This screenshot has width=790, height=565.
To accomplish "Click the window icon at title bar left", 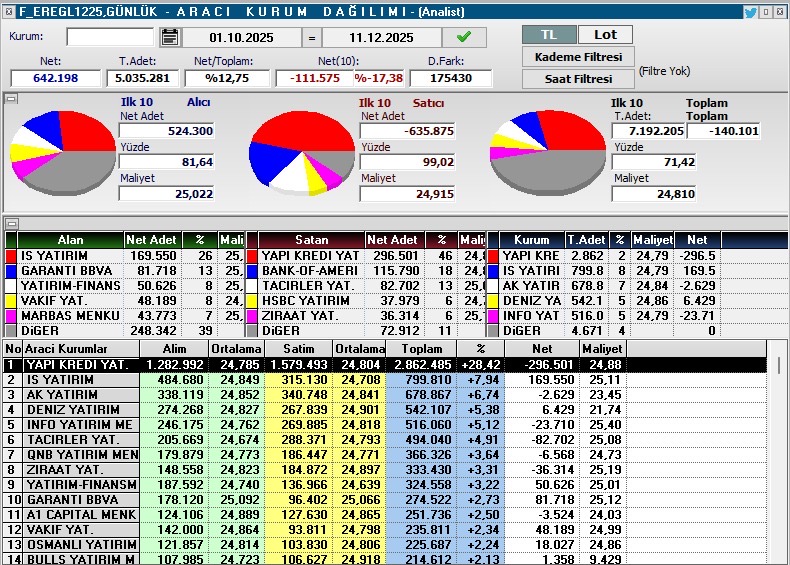I will [x=9, y=12].
